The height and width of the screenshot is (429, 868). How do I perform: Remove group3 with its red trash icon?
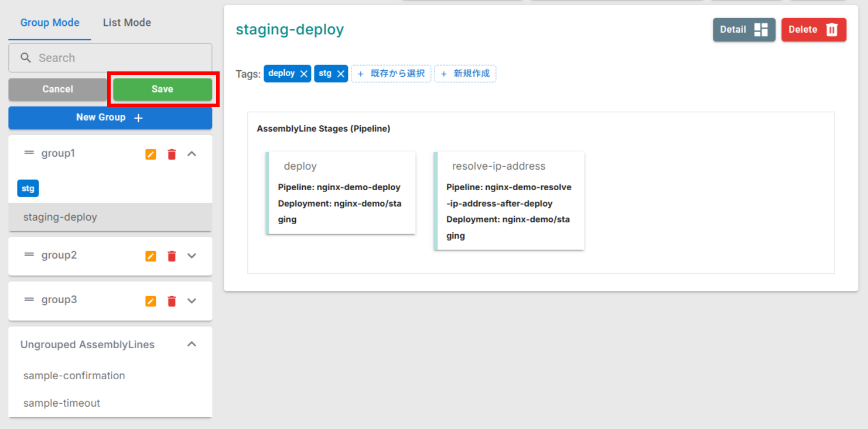pyautogui.click(x=171, y=300)
